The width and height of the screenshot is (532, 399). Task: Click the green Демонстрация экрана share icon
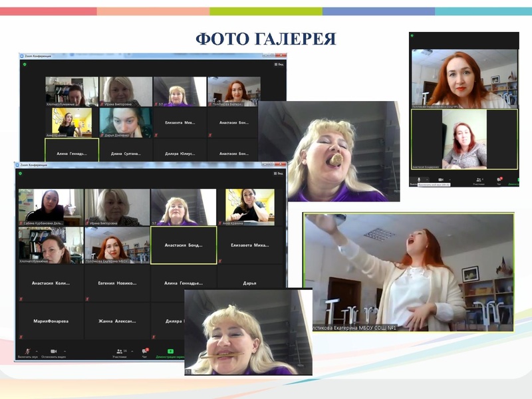170,350
